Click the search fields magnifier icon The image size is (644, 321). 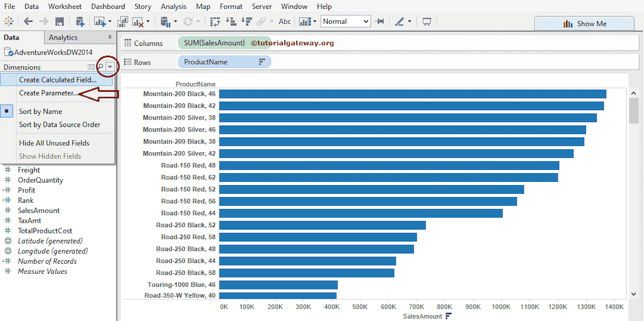[101, 67]
